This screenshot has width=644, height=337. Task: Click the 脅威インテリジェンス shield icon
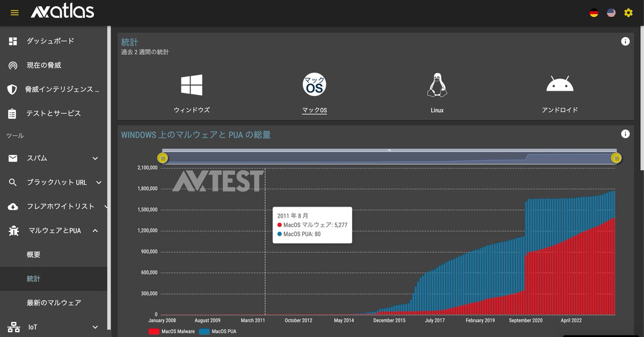click(12, 89)
